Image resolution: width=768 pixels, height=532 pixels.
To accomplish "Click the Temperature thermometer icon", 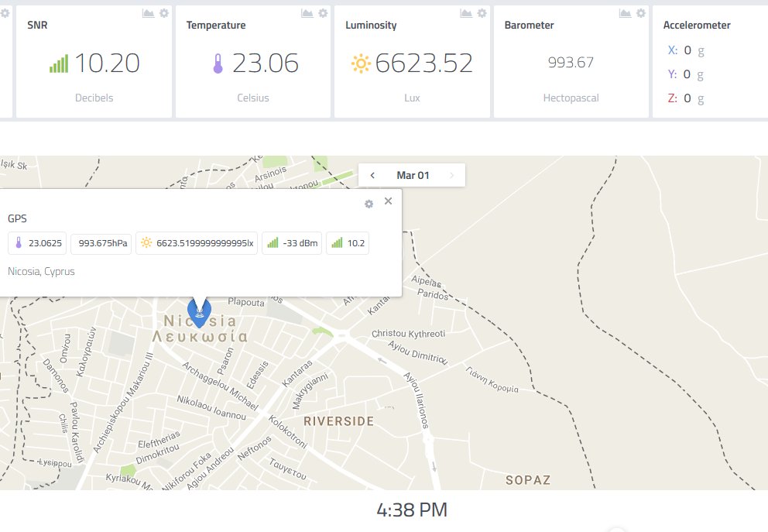I will click(x=218, y=63).
